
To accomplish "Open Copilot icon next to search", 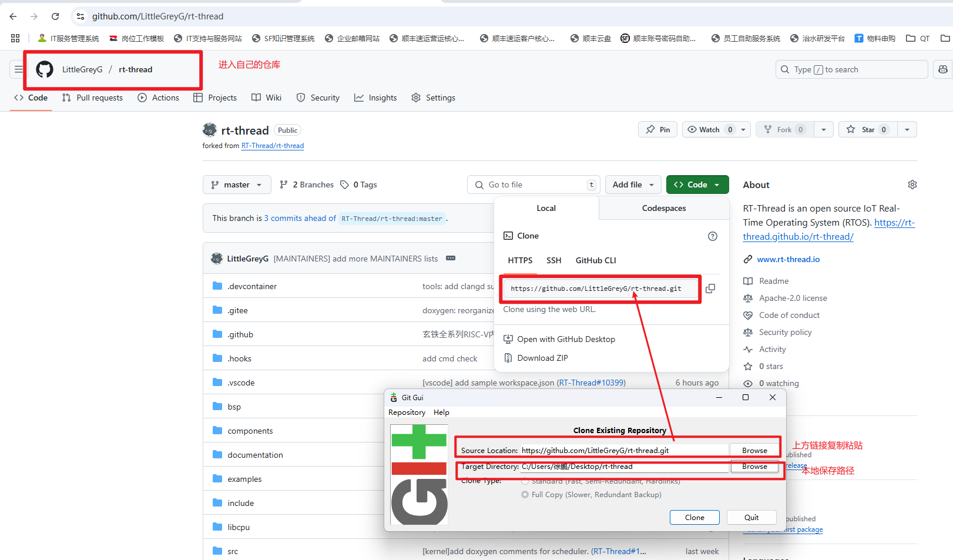I will (943, 69).
